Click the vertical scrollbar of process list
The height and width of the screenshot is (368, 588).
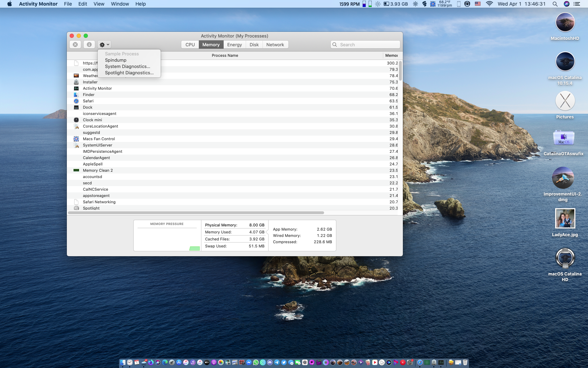[400, 71]
